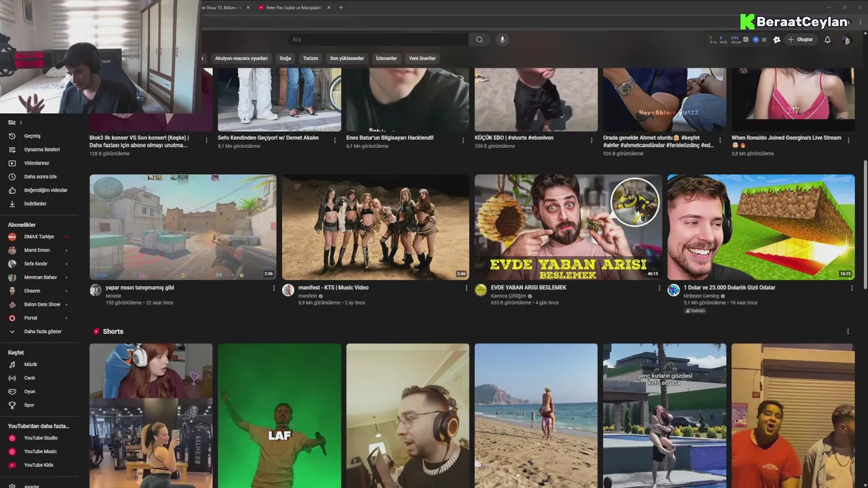Focus the Ara search field

[378, 39]
